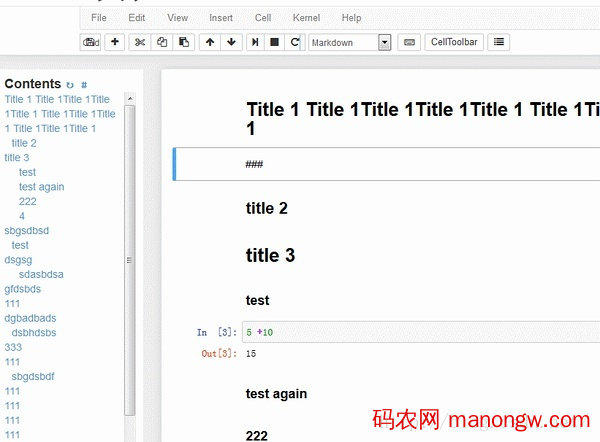The height and width of the screenshot is (442, 600).
Task: Copy selected cell using toolbar icon
Action: [x=162, y=42]
